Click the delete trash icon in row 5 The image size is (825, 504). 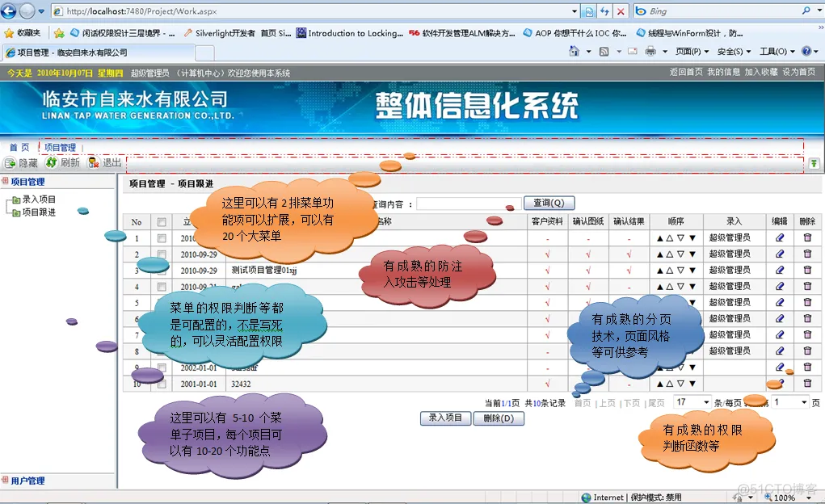pos(808,302)
